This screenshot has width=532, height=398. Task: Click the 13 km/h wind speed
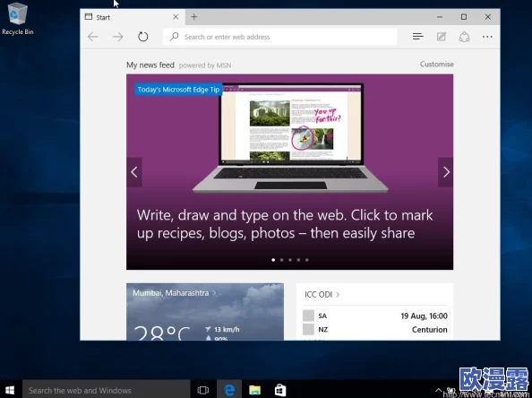pyautogui.click(x=227, y=329)
